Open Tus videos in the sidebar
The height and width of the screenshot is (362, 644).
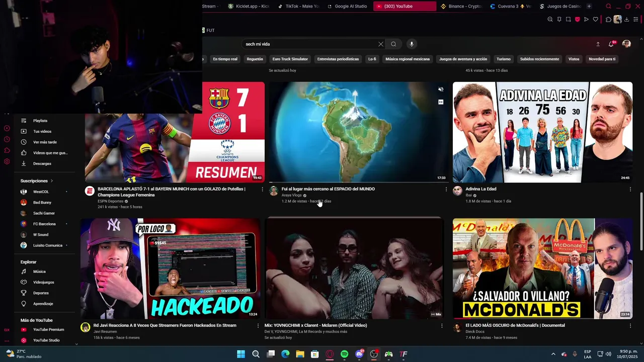pyautogui.click(x=42, y=131)
